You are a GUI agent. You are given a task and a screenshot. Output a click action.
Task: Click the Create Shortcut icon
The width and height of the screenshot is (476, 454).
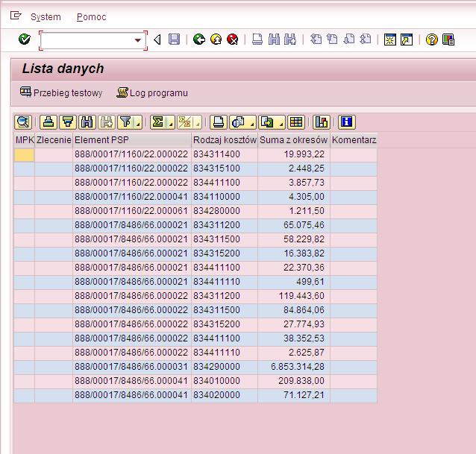407,40
